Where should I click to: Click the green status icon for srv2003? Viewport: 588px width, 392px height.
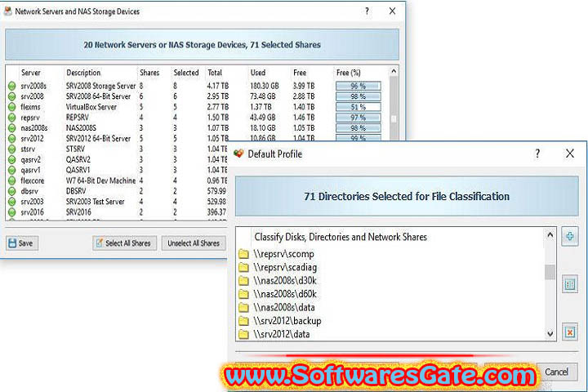(12, 202)
